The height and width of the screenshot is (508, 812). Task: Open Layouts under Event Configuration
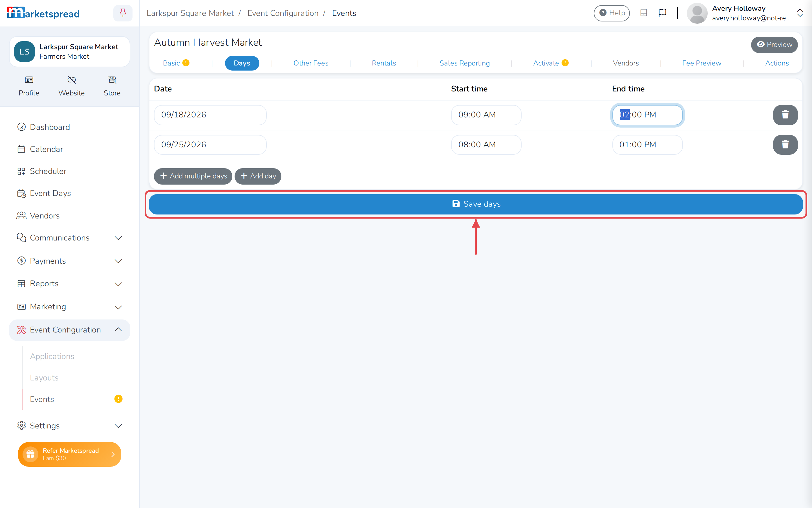click(44, 378)
